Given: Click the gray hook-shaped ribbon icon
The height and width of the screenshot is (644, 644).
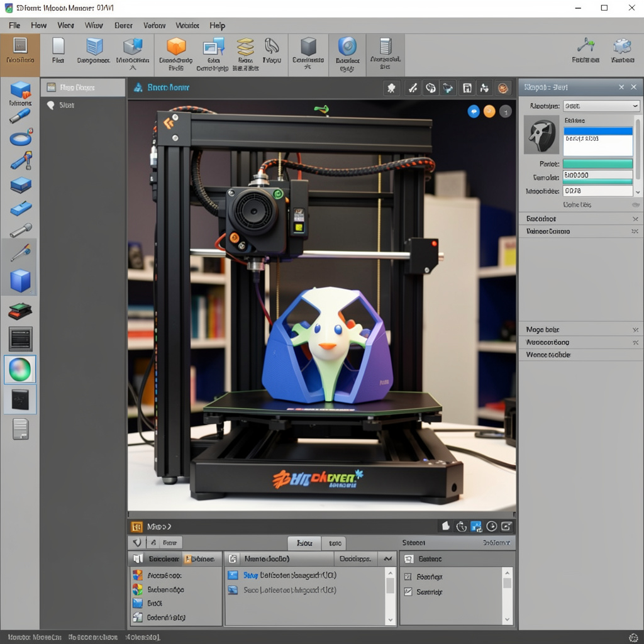Looking at the screenshot, I should point(272,46).
